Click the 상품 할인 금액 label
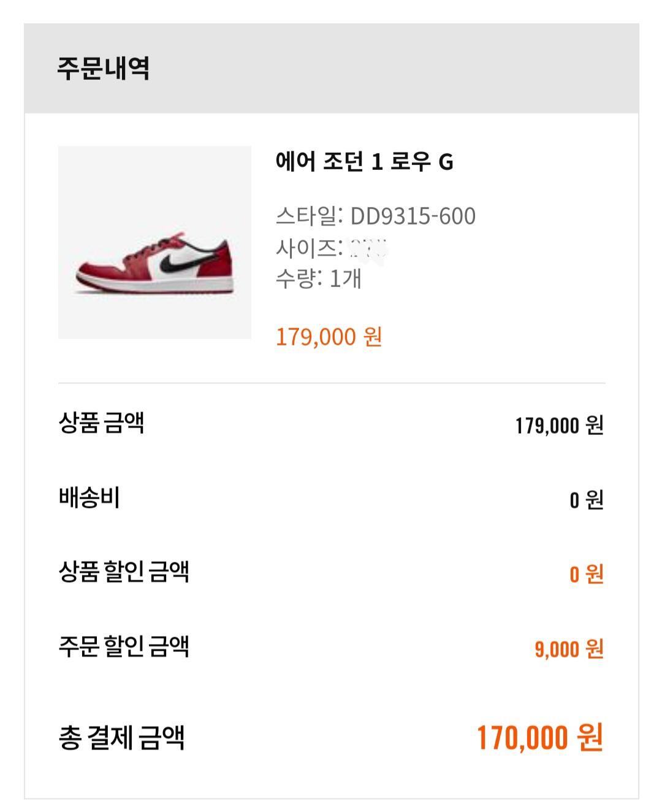Screen dimensions: 662x812 click(x=123, y=572)
